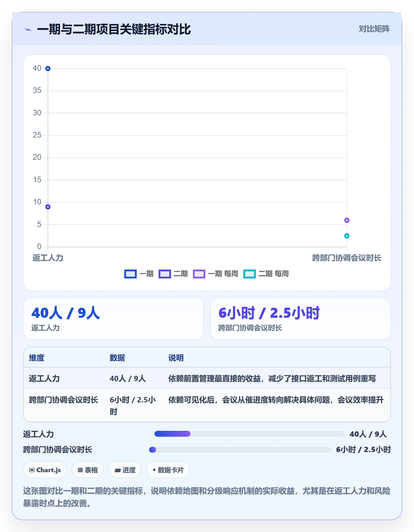
Task: Click the Chart.js tag chip
Action: 45,470
